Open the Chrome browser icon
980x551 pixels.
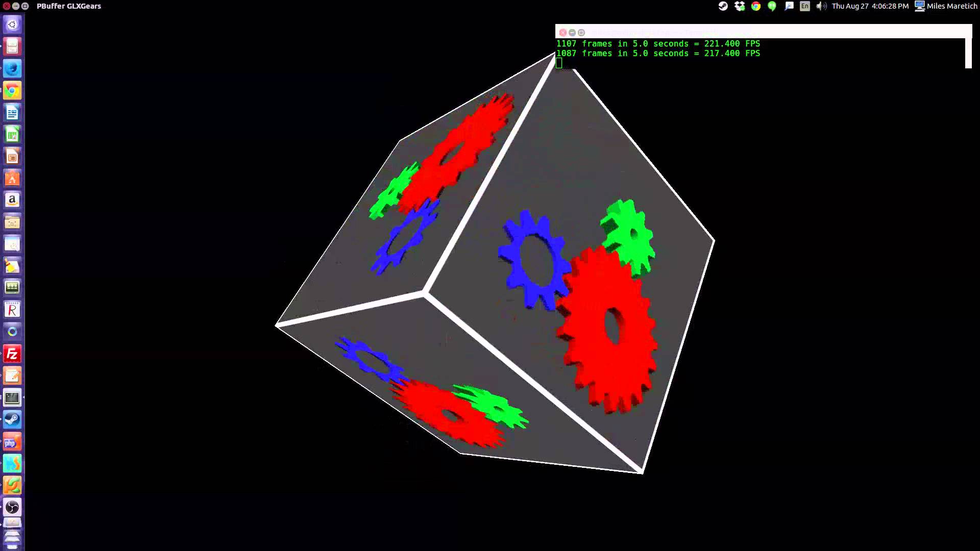coord(12,90)
